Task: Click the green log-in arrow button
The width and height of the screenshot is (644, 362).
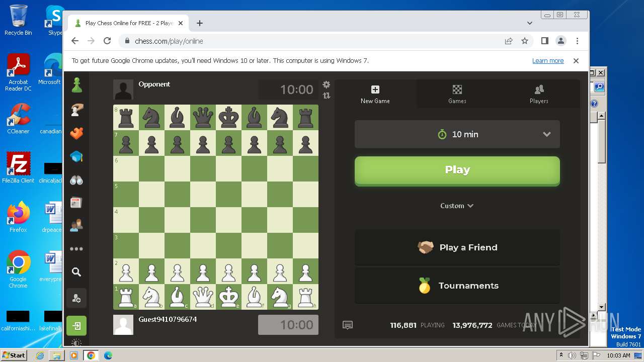Action: [76, 326]
